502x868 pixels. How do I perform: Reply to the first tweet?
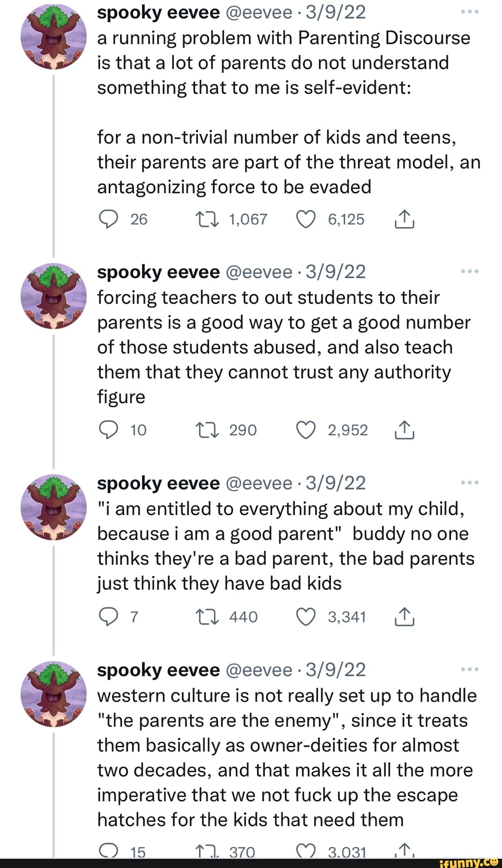click(108, 219)
